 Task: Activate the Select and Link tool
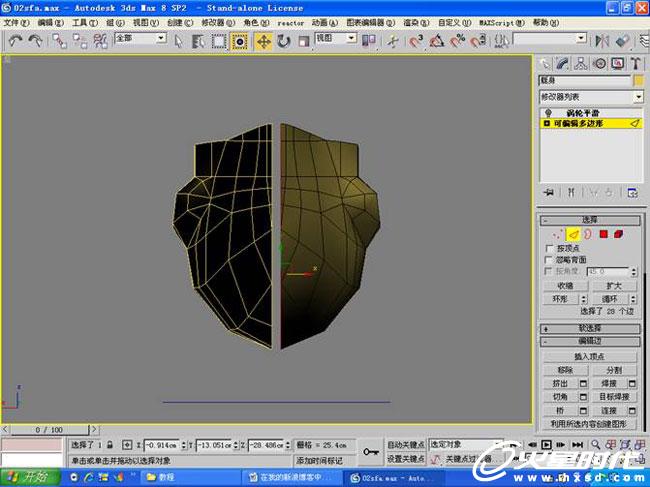[59, 41]
